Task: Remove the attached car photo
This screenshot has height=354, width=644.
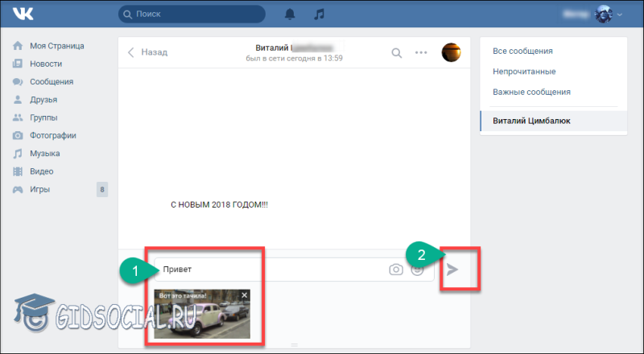Action: click(x=245, y=294)
